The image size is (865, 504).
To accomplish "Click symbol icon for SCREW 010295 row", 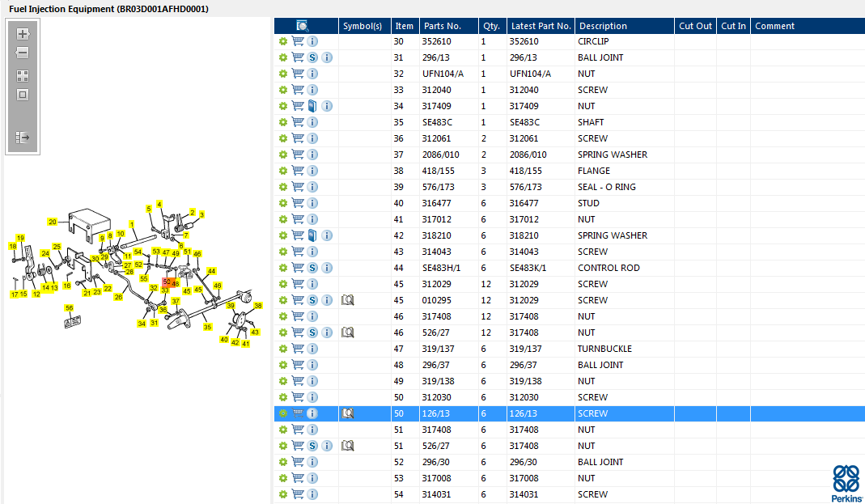I will [348, 300].
